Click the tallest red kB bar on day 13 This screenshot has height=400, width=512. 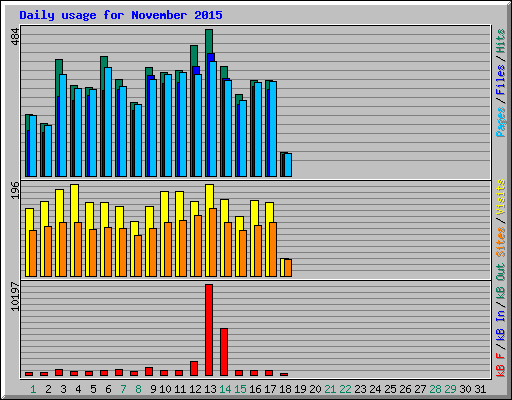pyautogui.click(x=209, y=330)
